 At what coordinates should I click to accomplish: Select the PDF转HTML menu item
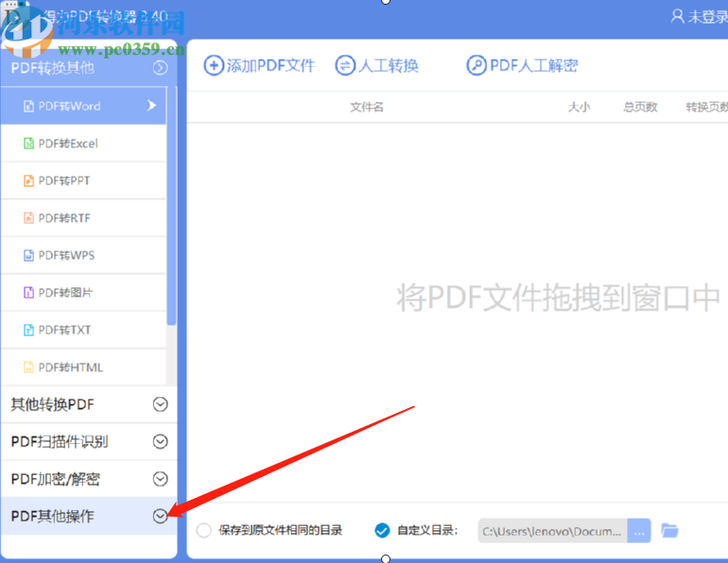[83, 367]
